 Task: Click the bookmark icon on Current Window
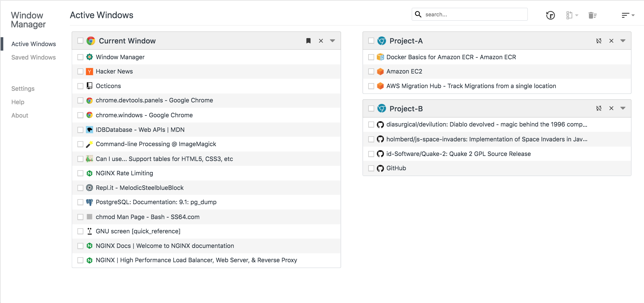(x=308, y=41)
